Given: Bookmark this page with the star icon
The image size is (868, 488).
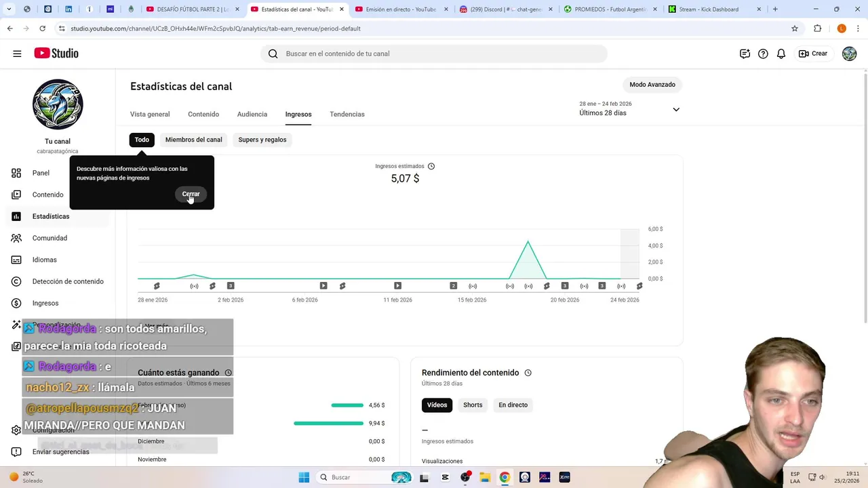Looking at the screenshot, I should tap(795, 28).
